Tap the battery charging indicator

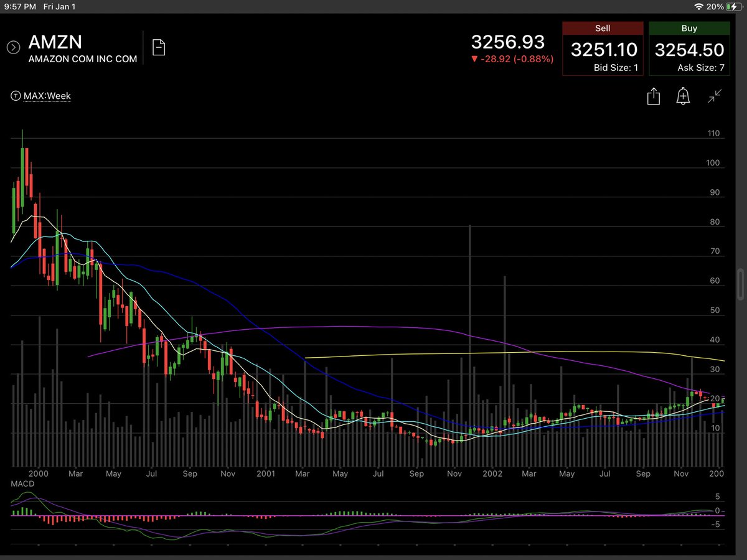[x=733, y=7]
